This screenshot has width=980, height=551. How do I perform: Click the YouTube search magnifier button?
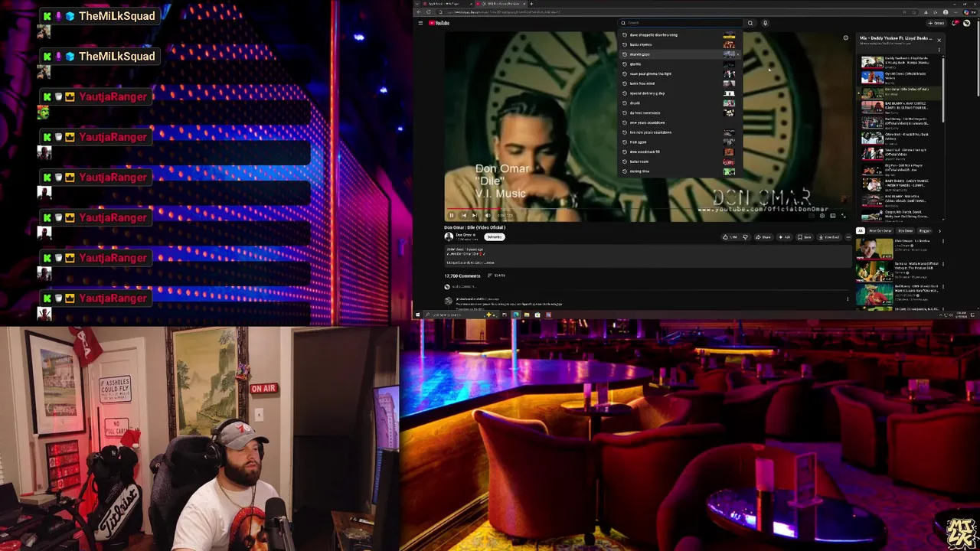pos(750,23)
